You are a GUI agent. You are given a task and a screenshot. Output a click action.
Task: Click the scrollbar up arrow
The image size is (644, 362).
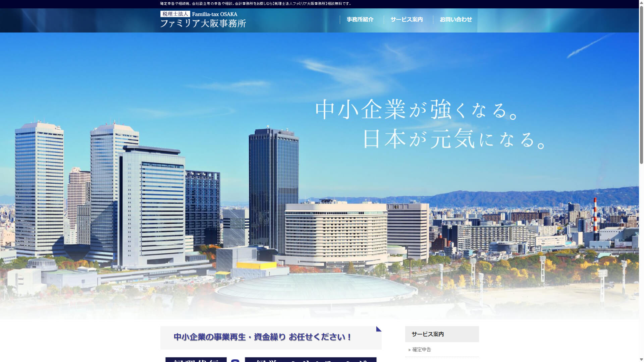(641, 2)
